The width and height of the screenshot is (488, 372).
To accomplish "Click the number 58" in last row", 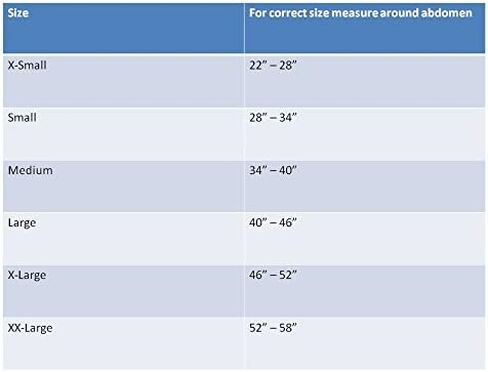I will pyautogui.click(x=288, y=328).
